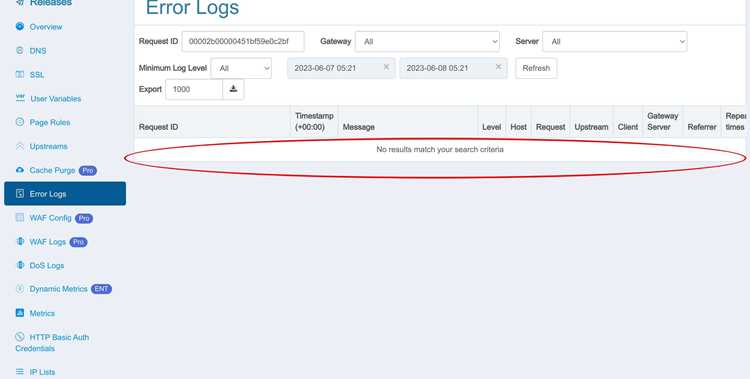Click the WAF Config icon
Image resolution: width=750 pixels, height=379 pixels.
(x=20, y=217)
